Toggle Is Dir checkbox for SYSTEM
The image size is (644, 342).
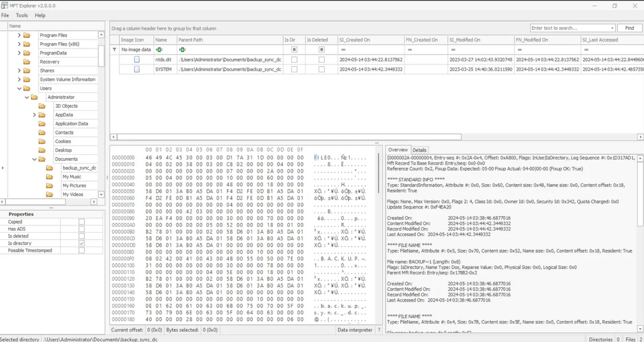294,69
